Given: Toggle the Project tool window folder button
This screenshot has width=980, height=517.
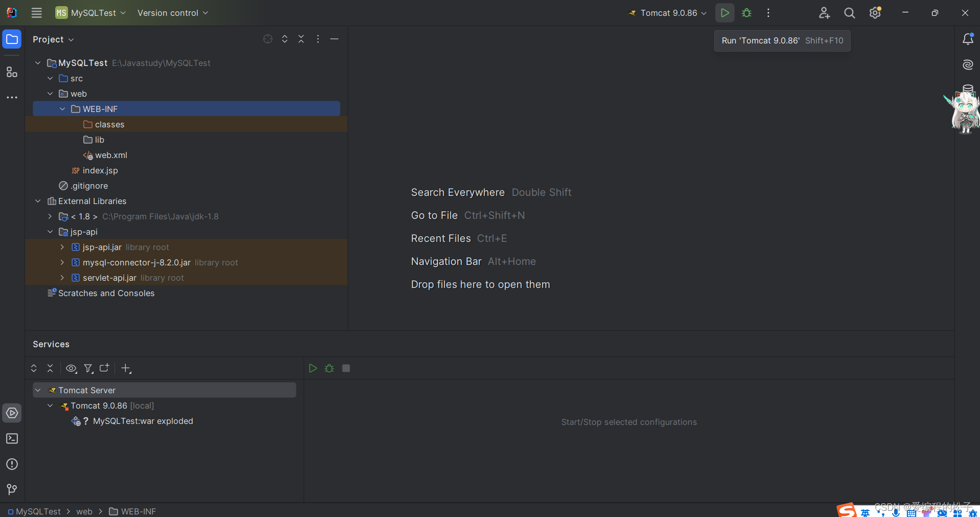Looking at the screenshot, I should (12, 39).
